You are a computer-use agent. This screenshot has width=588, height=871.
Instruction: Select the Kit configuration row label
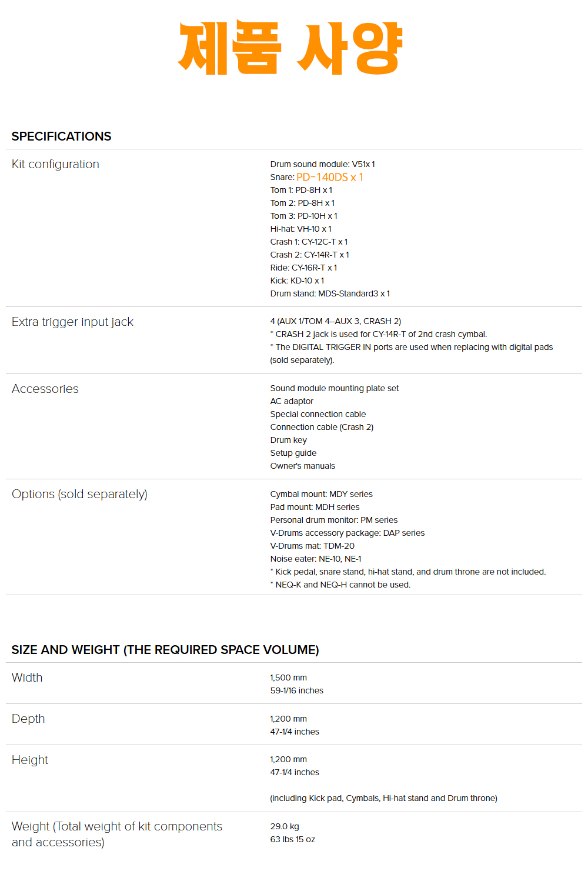point(55,164)
